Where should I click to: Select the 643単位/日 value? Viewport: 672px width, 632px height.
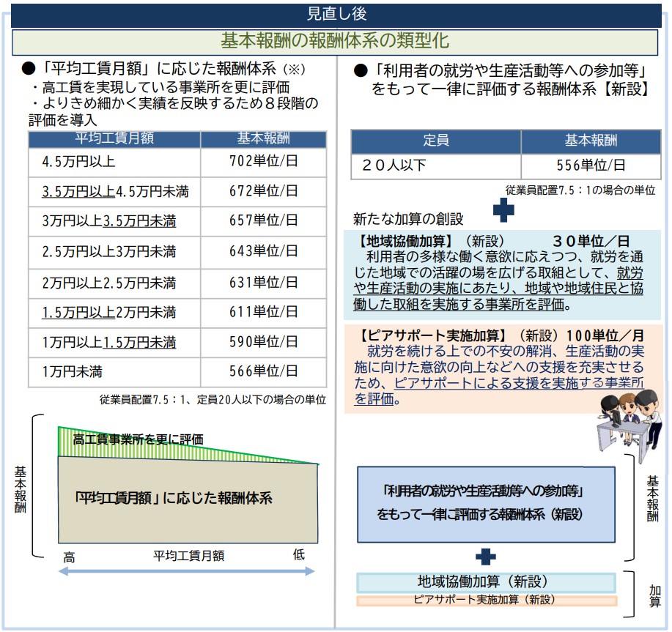click(264, 251)
